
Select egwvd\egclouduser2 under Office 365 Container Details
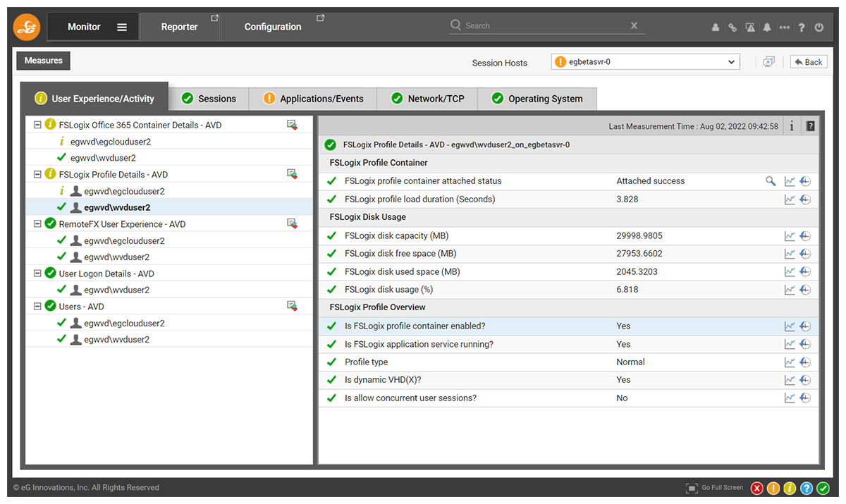pos(111,142)
